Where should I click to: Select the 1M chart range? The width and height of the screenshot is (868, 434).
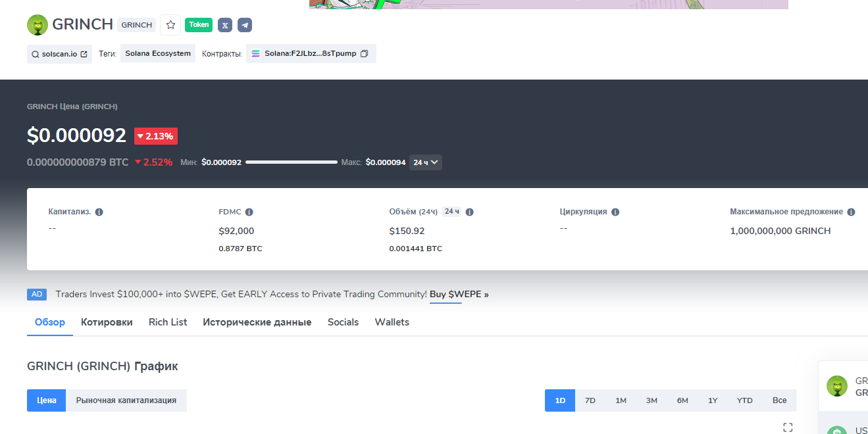[621, 400]
